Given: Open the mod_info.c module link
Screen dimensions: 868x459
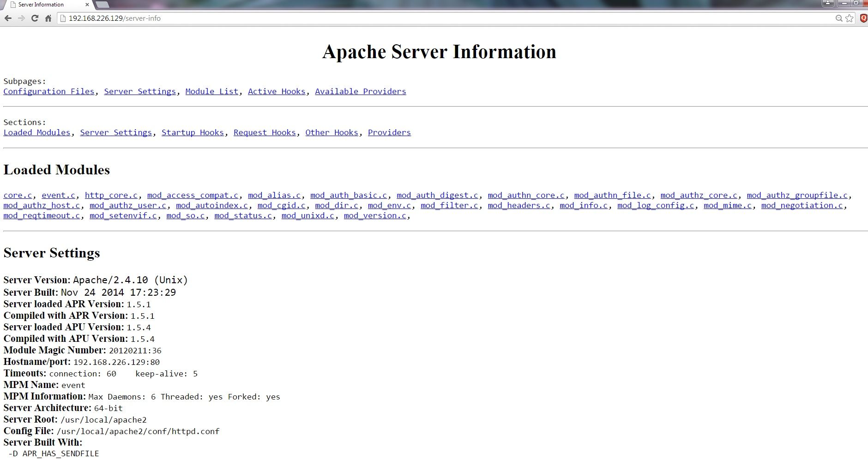Looking at the screenshot, I should pos(584,205).
